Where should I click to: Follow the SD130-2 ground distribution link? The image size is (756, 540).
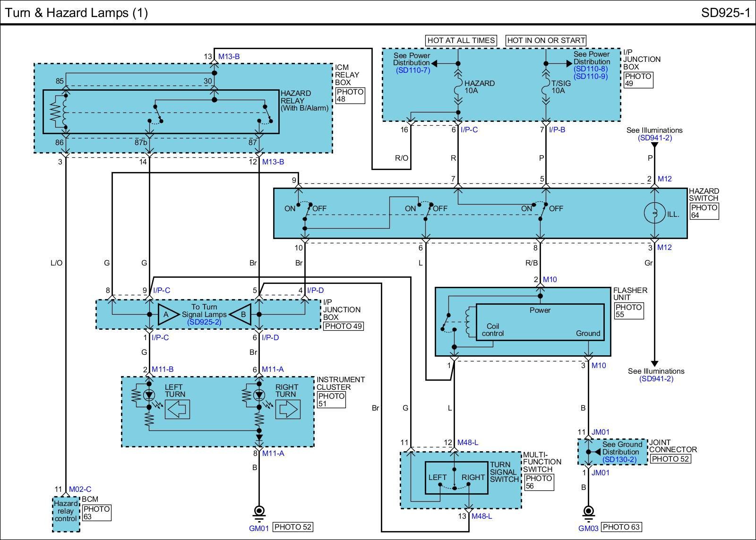619,459
